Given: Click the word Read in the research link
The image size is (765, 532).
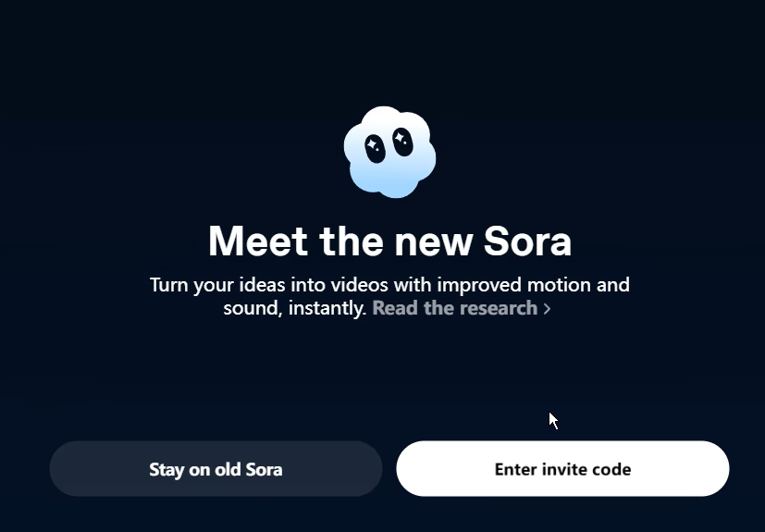Looking at the screenshot, I should pos(395,308).
